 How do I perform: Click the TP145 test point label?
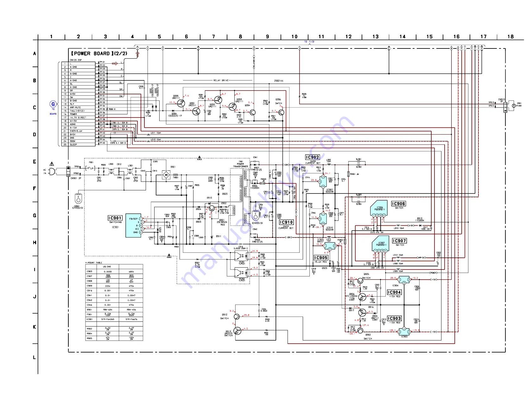(102, 143)
